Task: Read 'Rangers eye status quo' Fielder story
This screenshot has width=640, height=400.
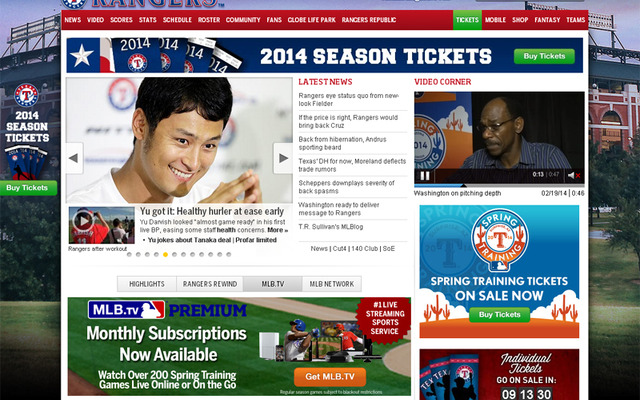Action: click(349, 100)
